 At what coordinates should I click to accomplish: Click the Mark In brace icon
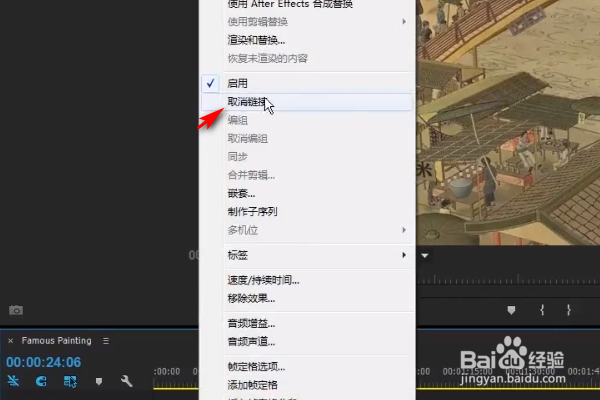(x=542, y=310)
